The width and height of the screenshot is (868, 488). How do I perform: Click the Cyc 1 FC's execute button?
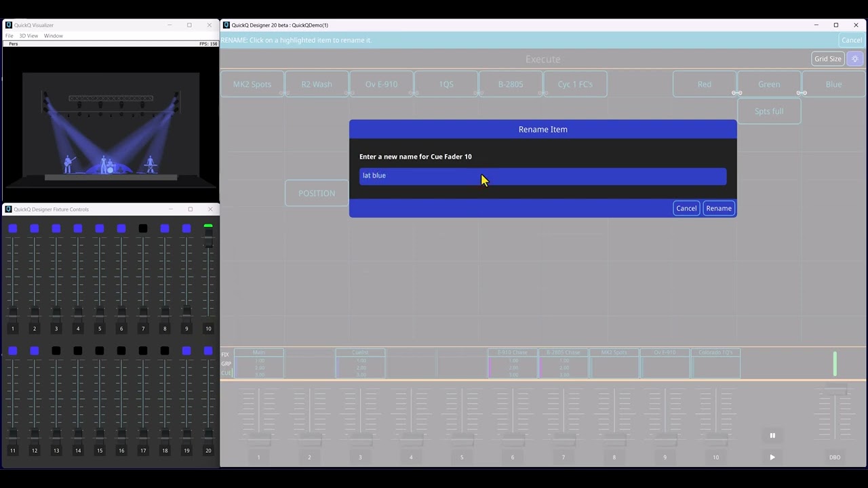coord(575,84)
